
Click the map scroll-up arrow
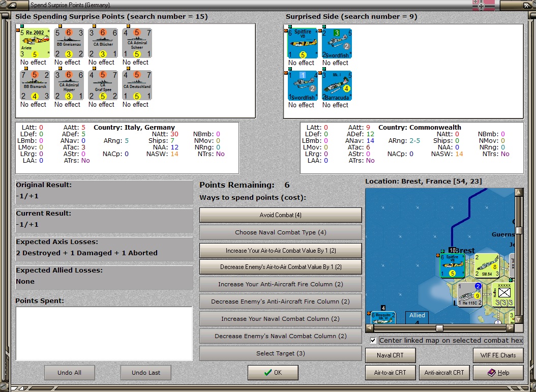(x=519, y=192)
